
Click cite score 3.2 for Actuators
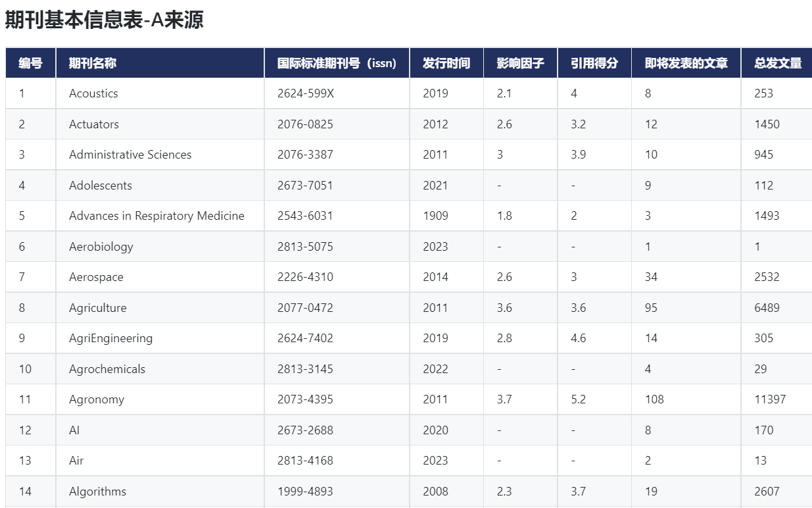pos(579,124)
